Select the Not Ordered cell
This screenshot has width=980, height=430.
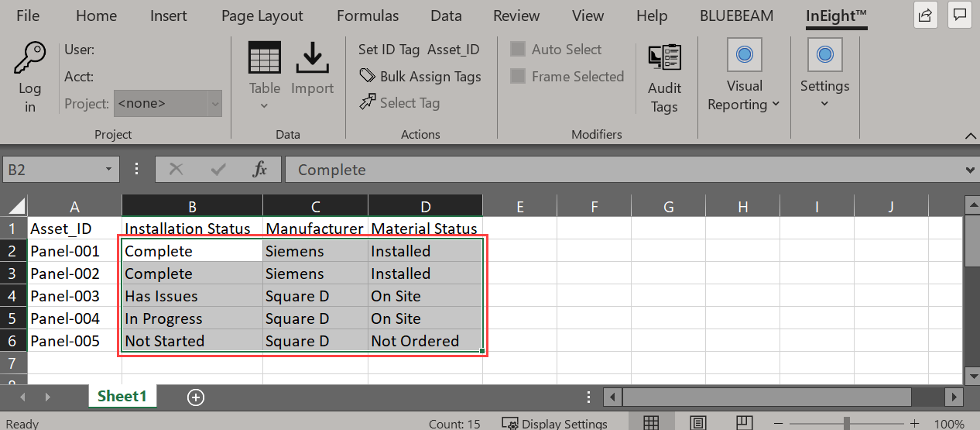(x=425, y=341)
